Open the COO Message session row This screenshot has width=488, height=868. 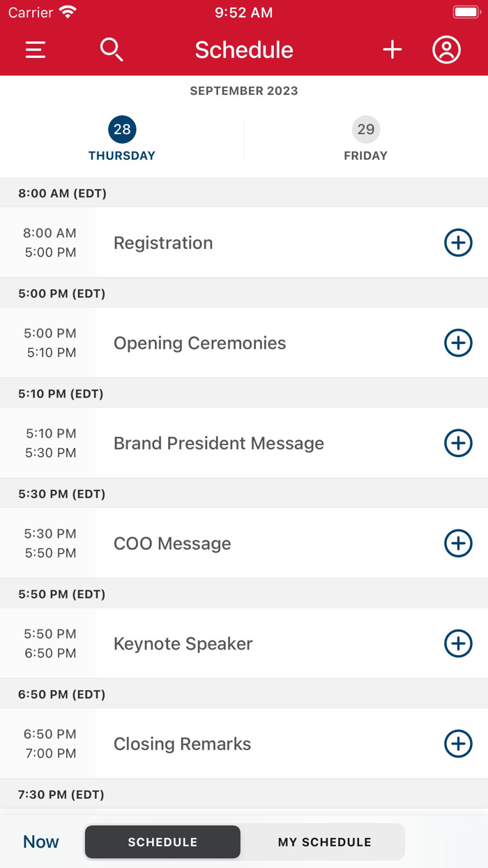(x=244, y=543)
